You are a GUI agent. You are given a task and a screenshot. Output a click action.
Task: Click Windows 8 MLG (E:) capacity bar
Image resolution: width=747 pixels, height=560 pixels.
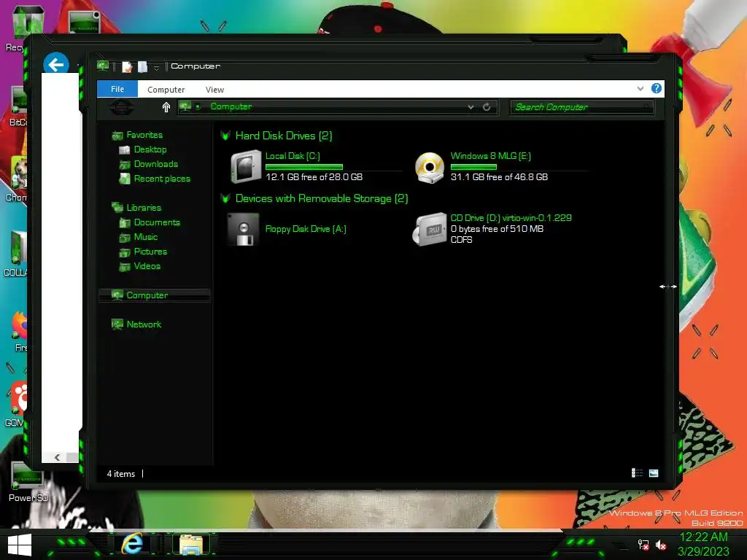coord(473,167)
